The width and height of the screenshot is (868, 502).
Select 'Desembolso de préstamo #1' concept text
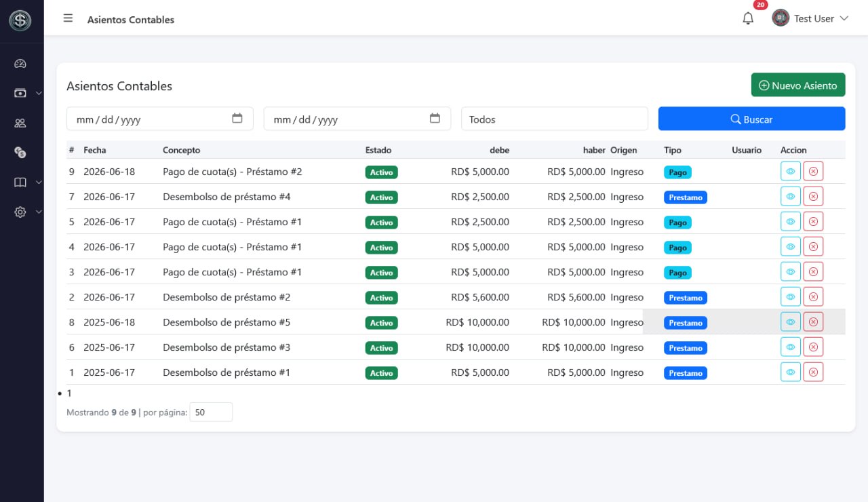pos(226,372)
